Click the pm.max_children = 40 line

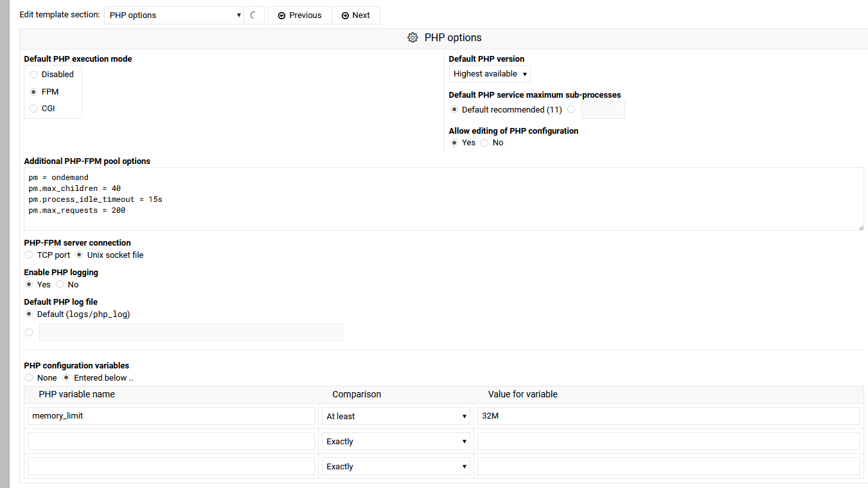(x=75, y=188)
